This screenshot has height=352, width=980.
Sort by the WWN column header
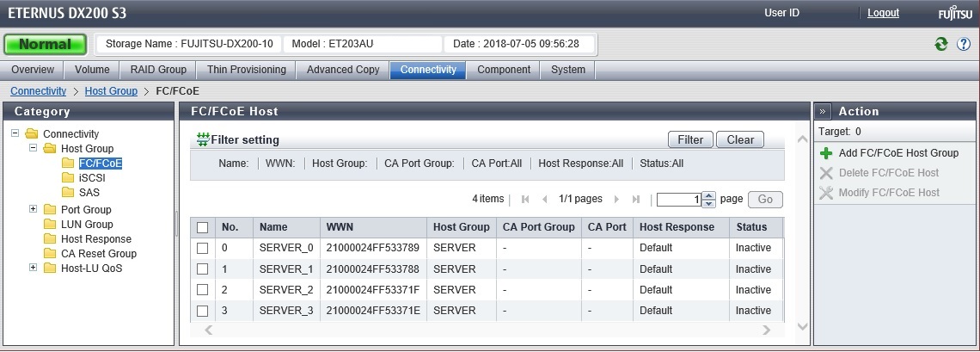(x=373, y=227)
